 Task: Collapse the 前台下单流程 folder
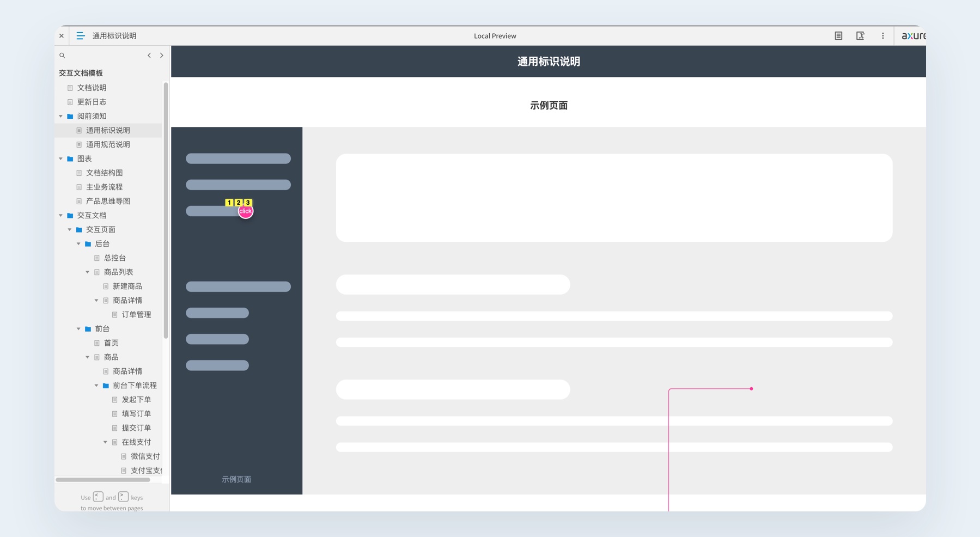point(97,386)
